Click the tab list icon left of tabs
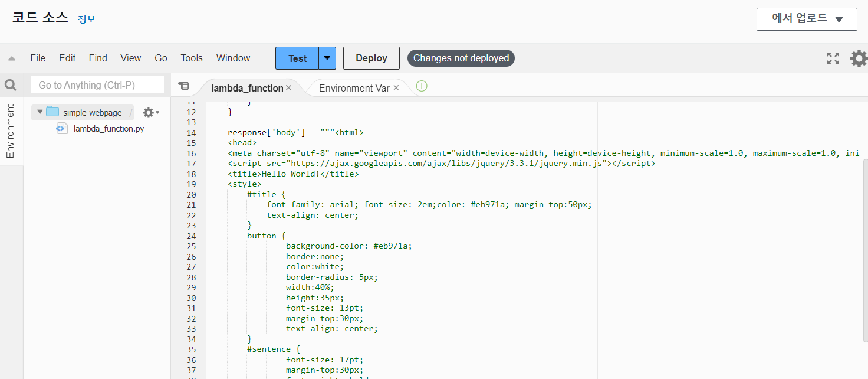The image size is (868, 379). pyautogui.click(x=183, y=86)
